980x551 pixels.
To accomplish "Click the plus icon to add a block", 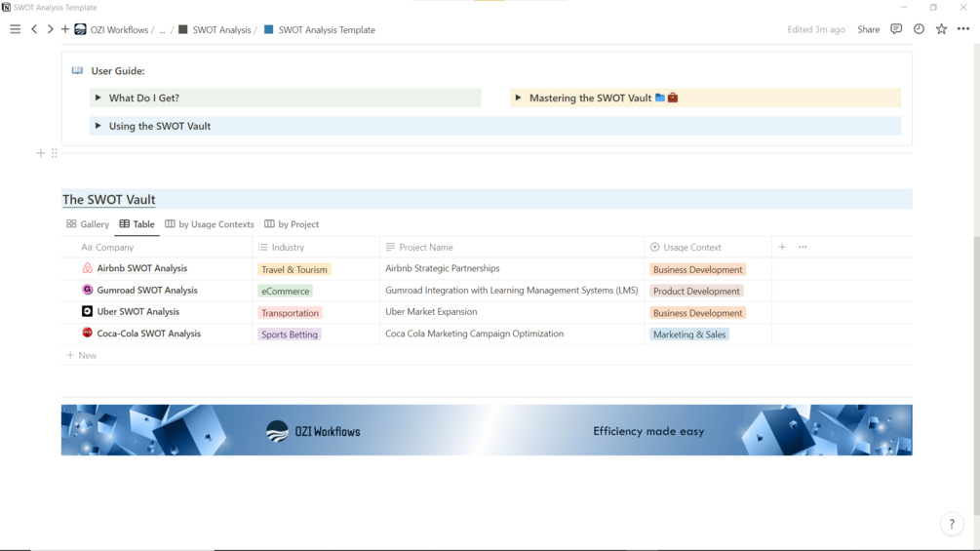I will tap(41, 153).
